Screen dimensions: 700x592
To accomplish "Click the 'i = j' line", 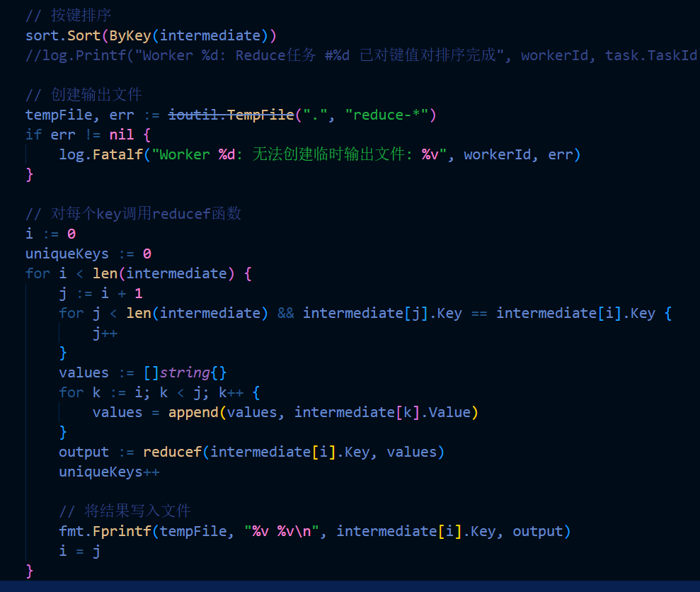I will click(79, 552).
